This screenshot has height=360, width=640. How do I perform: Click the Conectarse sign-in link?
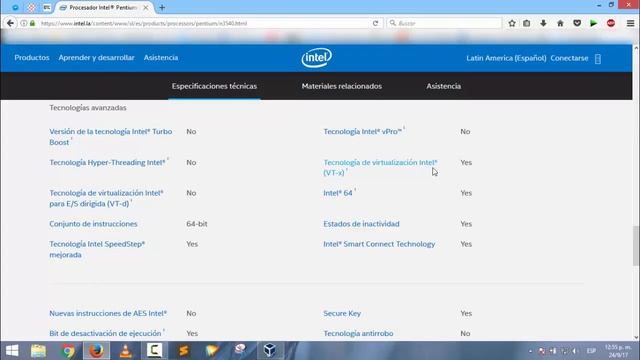569,58
